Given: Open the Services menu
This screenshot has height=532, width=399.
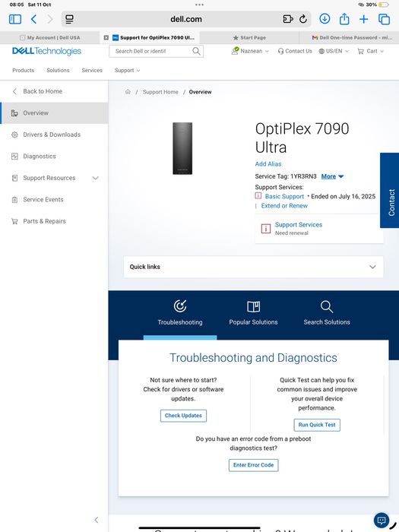Looking at the screenshot, I should [x=92, y=70].
